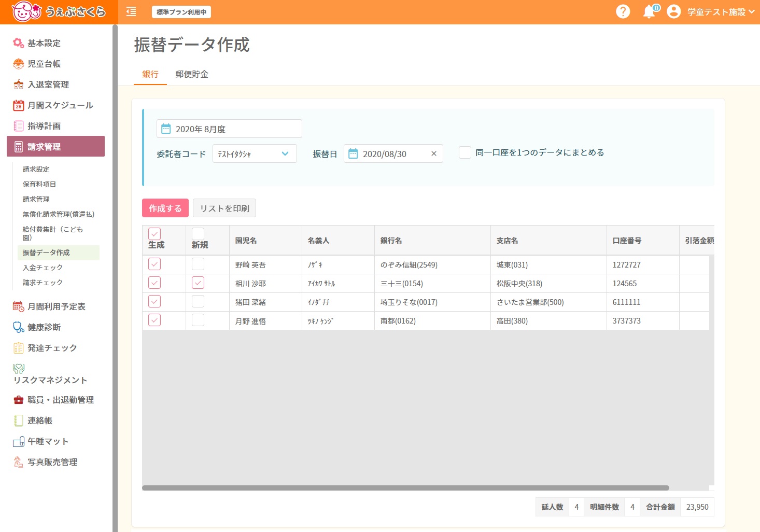Uncheck 生成 for 猪田 菜緒
The width and height of the screenshot is (760, 532).
(x=154, y=301)
